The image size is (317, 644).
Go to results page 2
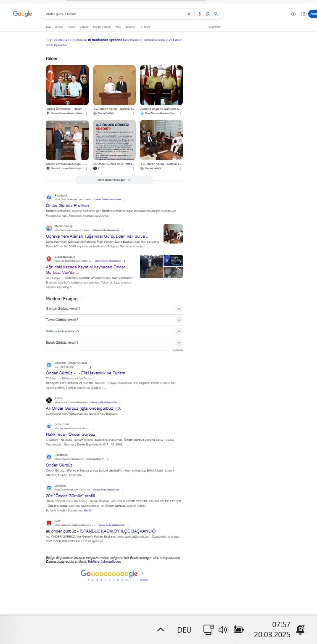pyautogui.click(x=92, y=580)
